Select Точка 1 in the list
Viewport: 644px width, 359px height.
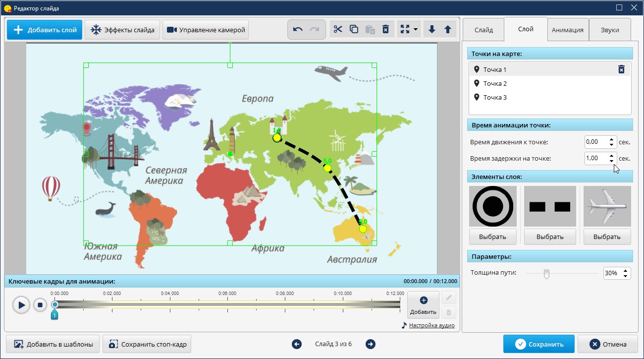tap(549, 69)
